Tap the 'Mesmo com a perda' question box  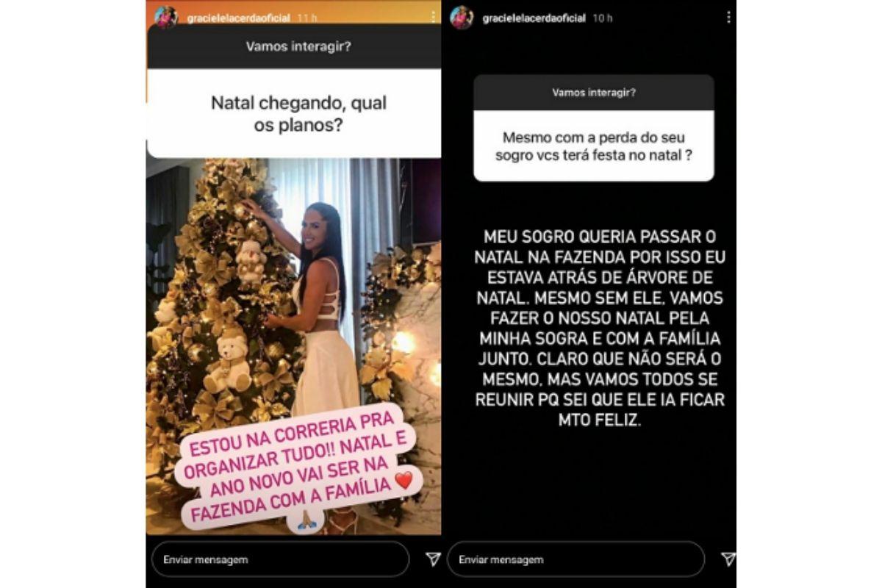coord(594,146)
